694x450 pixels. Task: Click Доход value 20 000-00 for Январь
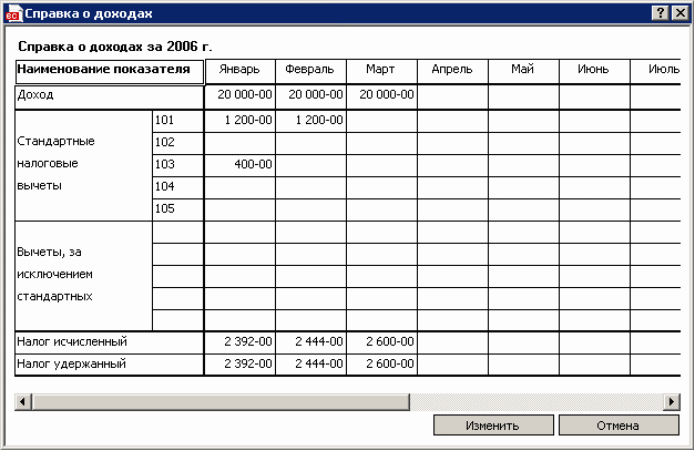240,97
